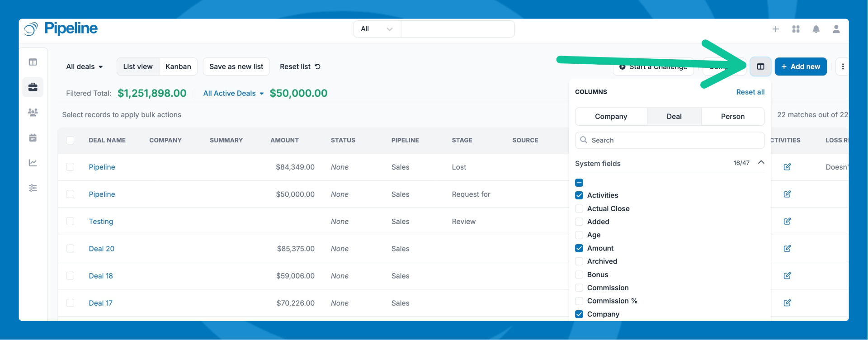Tick the Commission % checkbox
Viewport: 868px width, 340px height.
(x=579, y=301)
